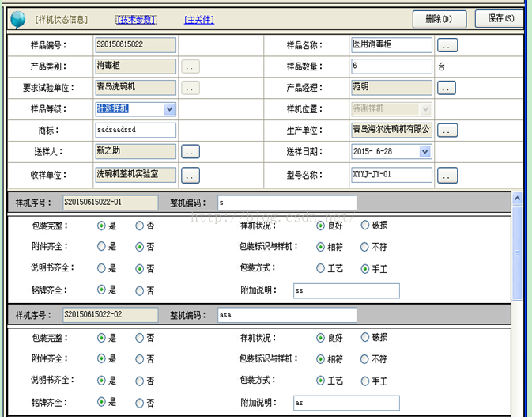Click browse button next to 型号名称
The width and height of the screenshot is (532, 417).
coord(447,175)
